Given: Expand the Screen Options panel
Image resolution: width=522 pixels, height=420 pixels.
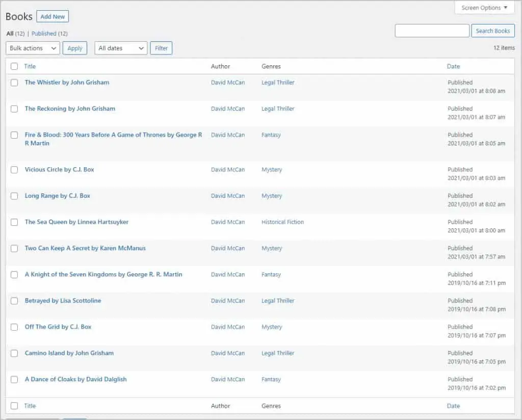Looking at the screenshot, I should (484, 8).
